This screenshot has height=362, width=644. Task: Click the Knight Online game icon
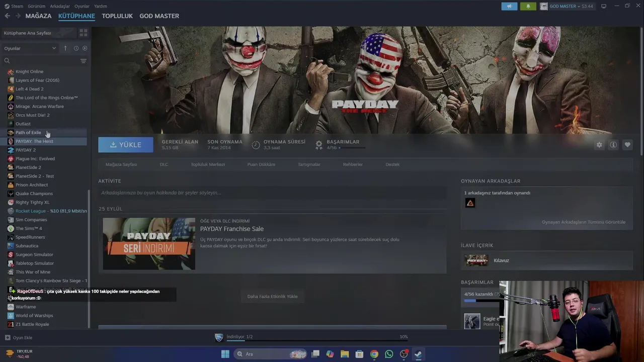(x=11, y=71)
